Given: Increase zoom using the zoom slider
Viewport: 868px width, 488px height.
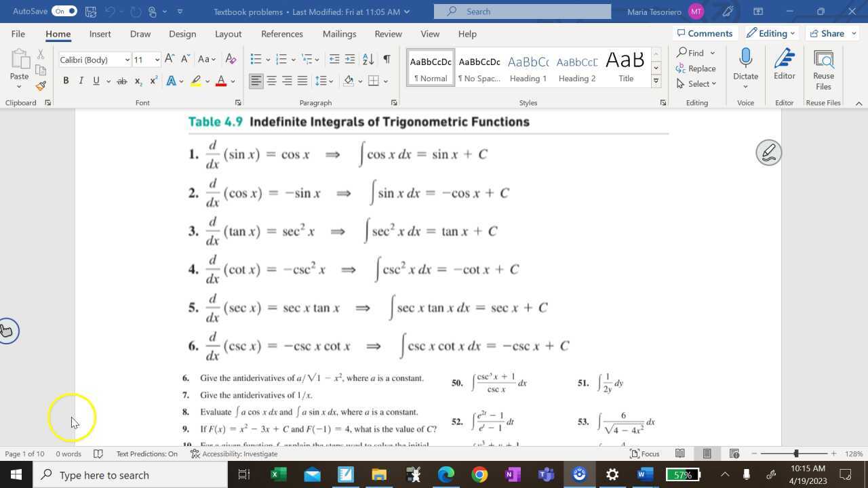Looking at the screenshot, I should pyautogui.click(x=833, y=454).
